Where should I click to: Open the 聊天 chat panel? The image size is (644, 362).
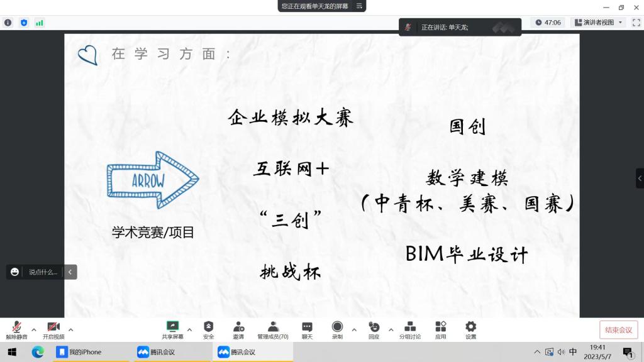pos(307,329)
